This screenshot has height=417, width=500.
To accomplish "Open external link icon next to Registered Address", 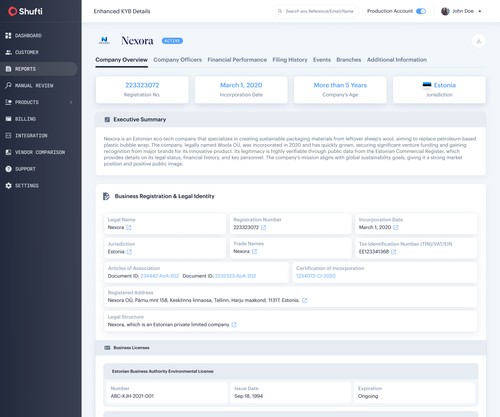I will point(304,300).
